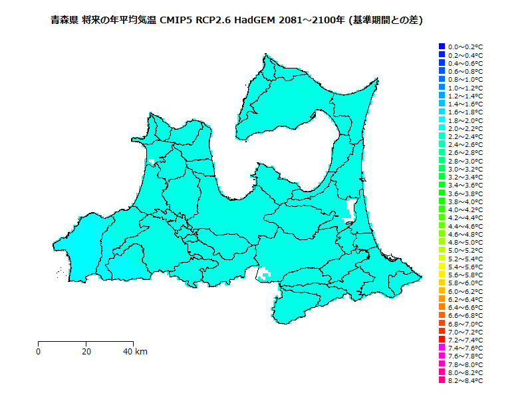Select the 2.0~2.2°C cyan legend swatch
Screen dimensions: 532x399
click(x=442, y=128)
